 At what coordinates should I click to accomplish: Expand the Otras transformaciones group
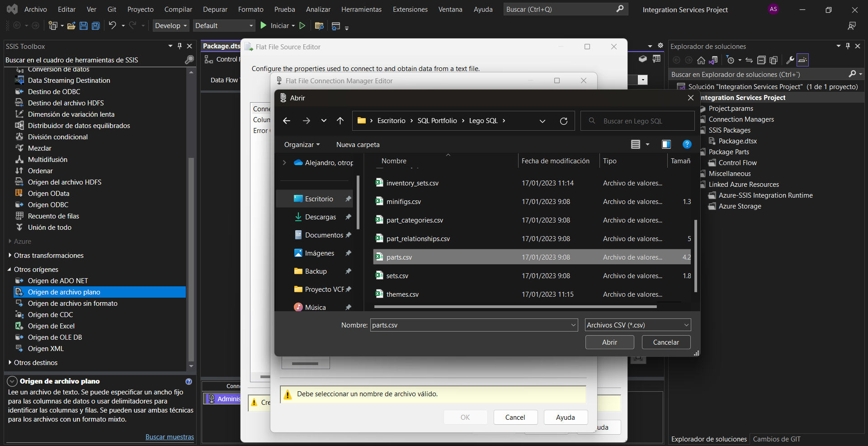10,256
